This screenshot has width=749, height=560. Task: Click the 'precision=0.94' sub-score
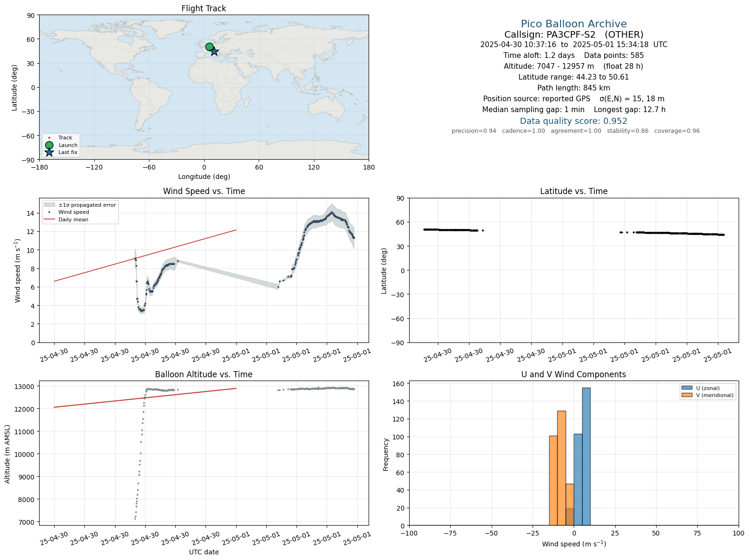[x=474, y=131]
